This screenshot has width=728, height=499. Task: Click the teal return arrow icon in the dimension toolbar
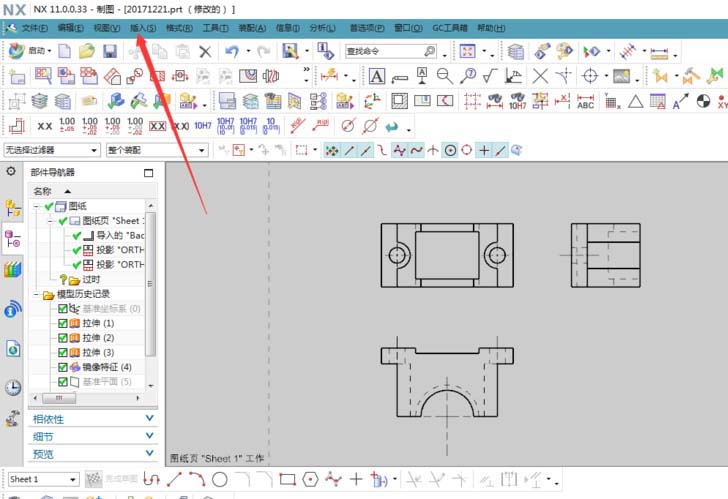pyautogui.click(x=392, y=126)
